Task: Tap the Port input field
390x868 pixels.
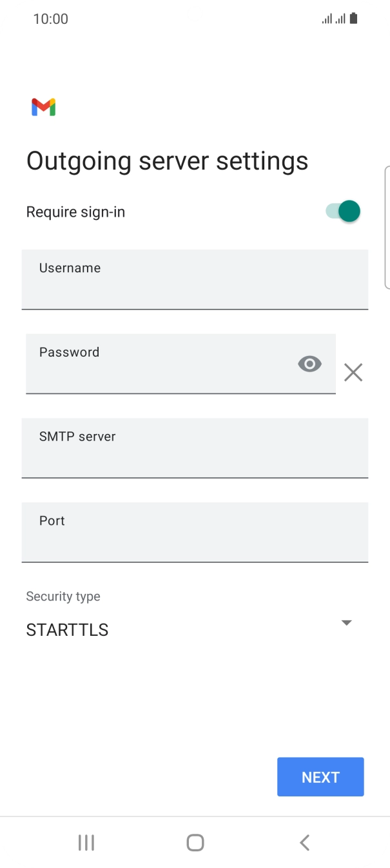Action: (x=193, y=533)
